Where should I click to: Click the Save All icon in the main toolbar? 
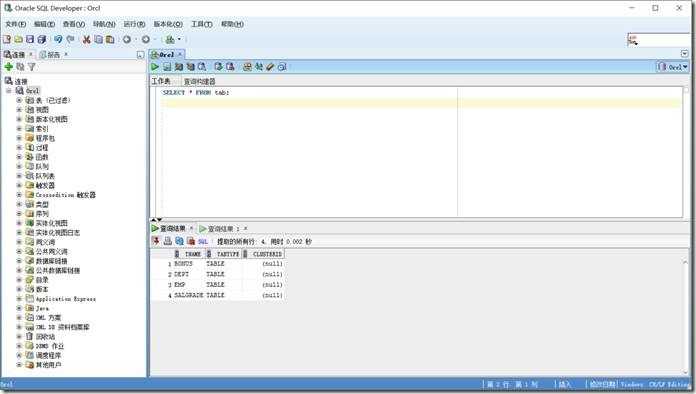(x=42, y=39)
